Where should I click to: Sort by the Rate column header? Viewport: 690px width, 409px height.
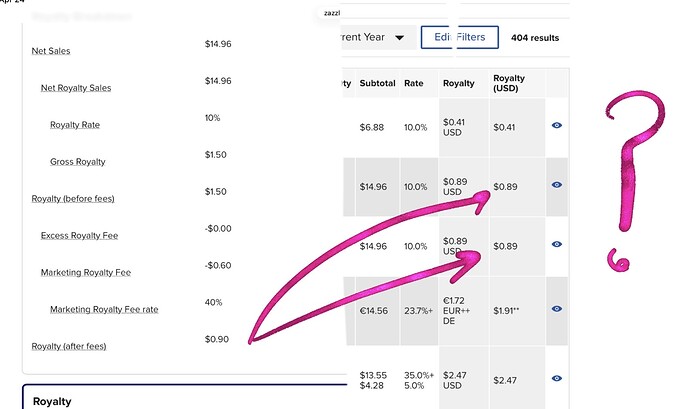(414, 83)
